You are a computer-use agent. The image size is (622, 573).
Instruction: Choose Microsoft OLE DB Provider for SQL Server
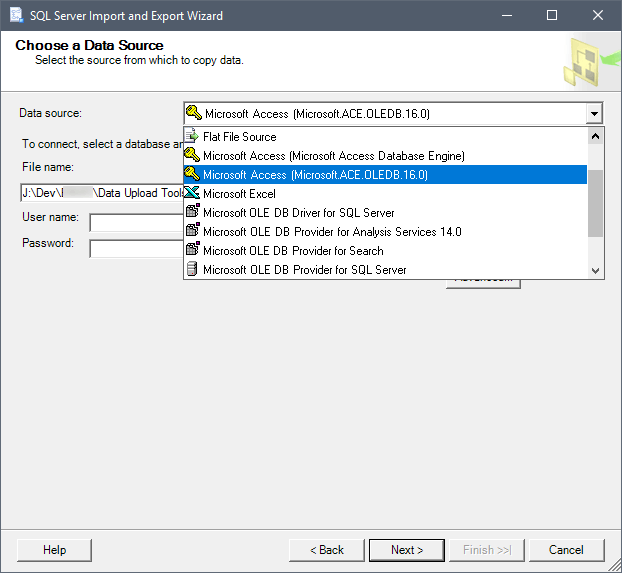click(x=385, y=270)
